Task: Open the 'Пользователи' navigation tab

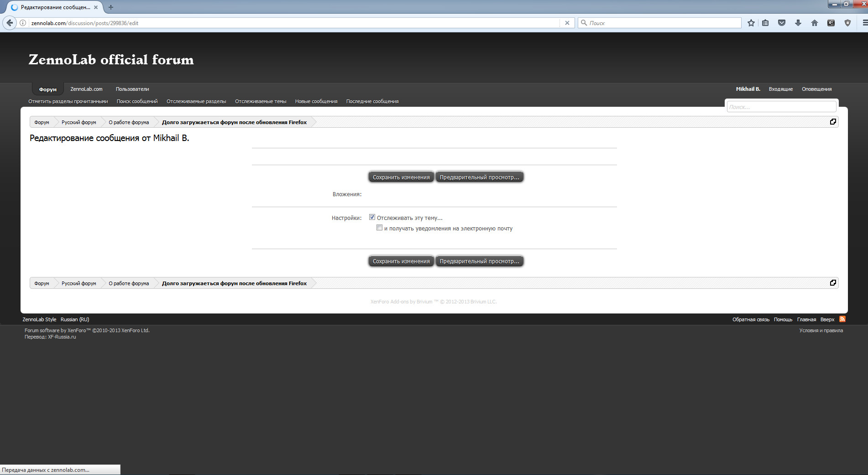Action: click(132, 89)
